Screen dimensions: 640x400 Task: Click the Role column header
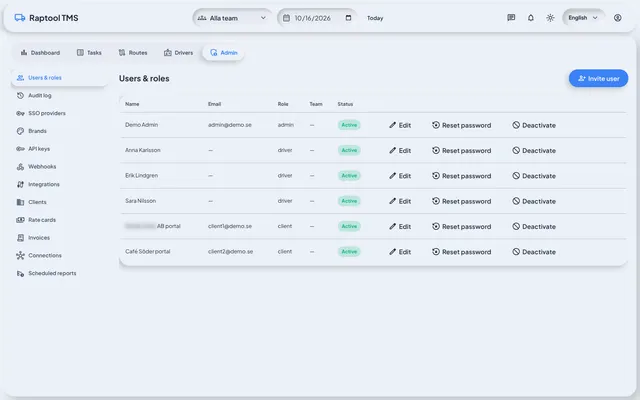coord(283,104)
